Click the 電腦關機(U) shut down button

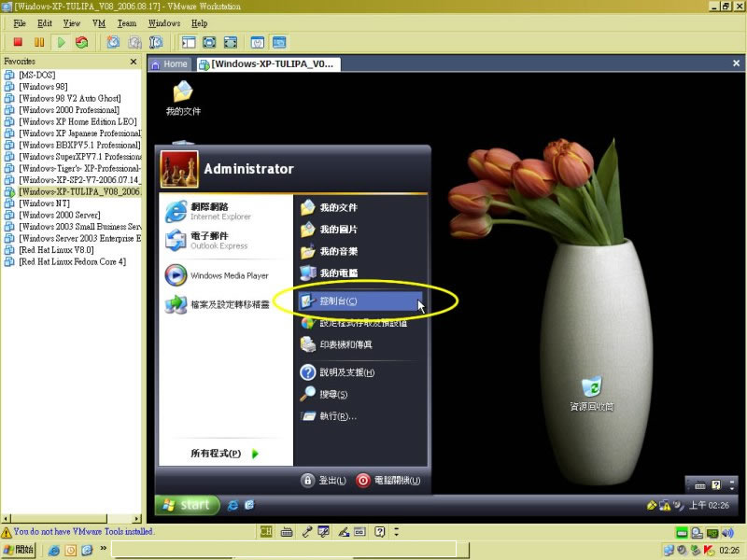(x=388, y=481)
